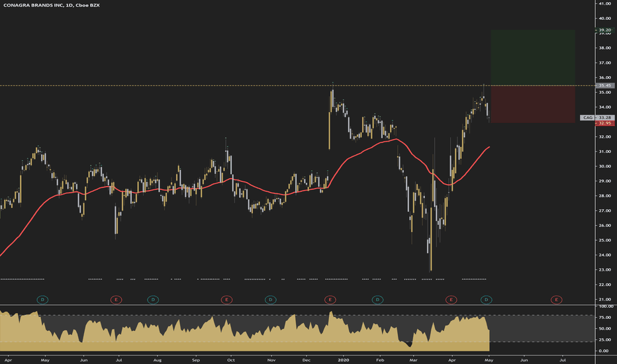This screenshot has width=617, height=364.
Task: Click the 2020 label on the time axis
Action: pyautogui.click(x=344, y=360)
